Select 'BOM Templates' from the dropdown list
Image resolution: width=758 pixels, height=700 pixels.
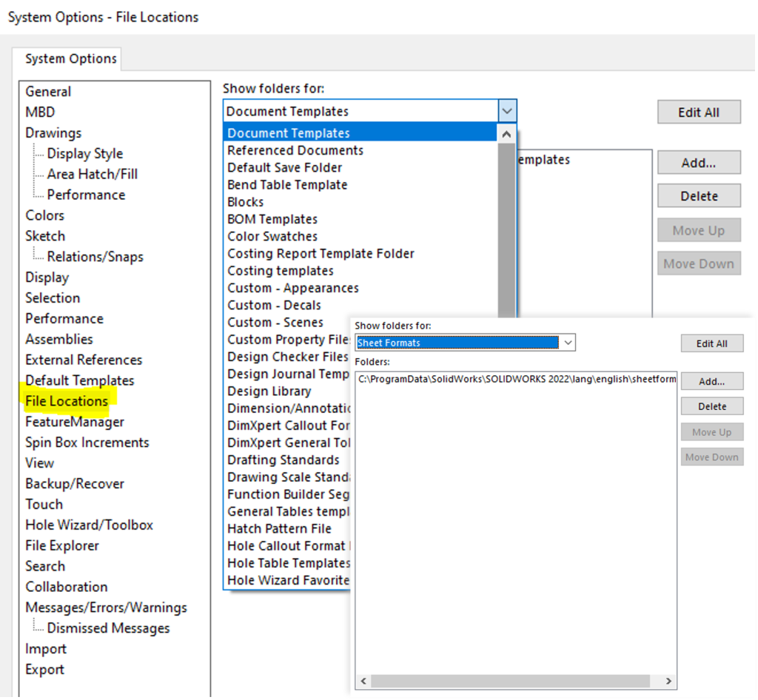(272, 219)
